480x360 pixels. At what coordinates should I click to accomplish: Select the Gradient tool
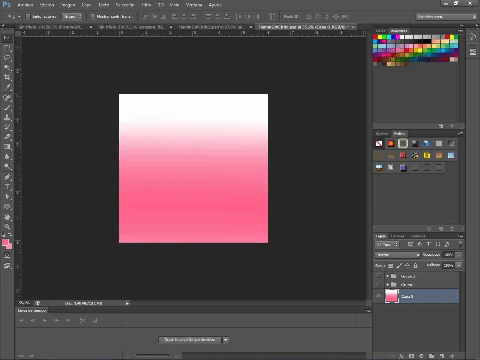coord(7,147)
